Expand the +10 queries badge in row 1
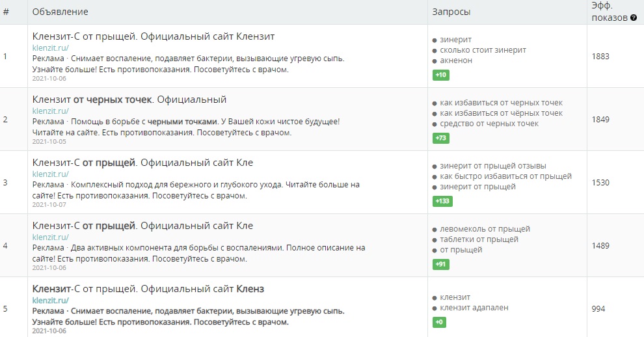The width and height of the screenshot is (644, 337). point(440,75)
